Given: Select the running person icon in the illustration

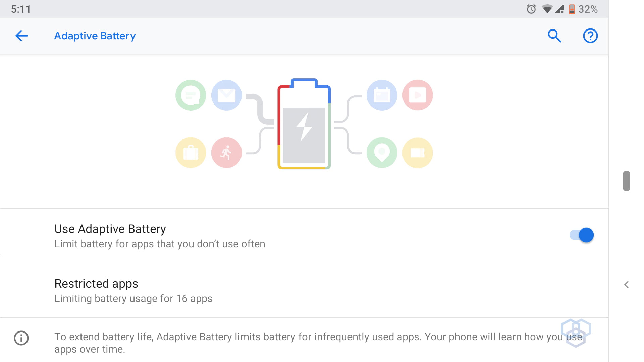Looking at the screenshot, I should 226,153.
